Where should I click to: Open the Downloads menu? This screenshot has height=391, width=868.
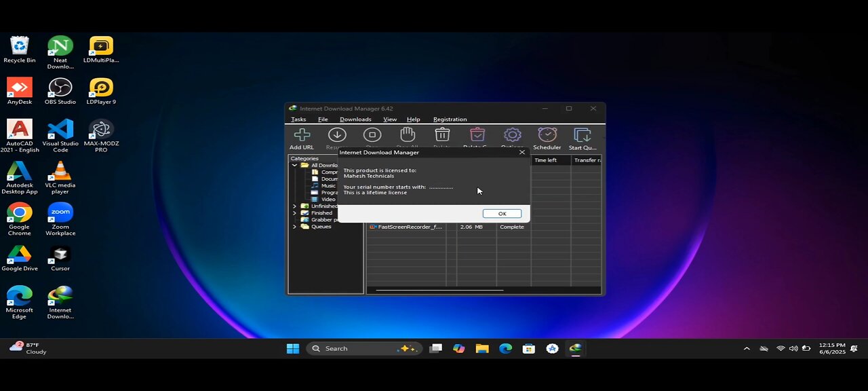355,119
